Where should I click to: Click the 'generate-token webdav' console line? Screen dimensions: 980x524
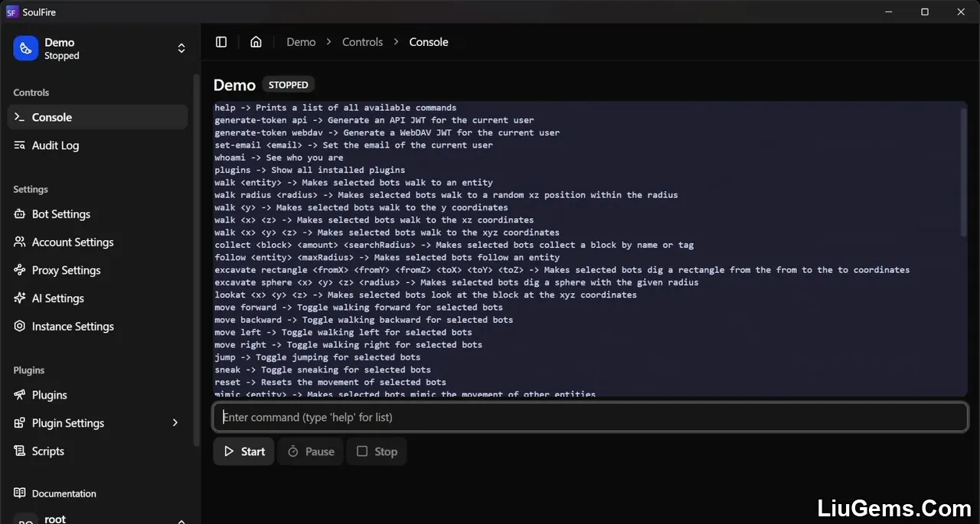tap(387, 132)
